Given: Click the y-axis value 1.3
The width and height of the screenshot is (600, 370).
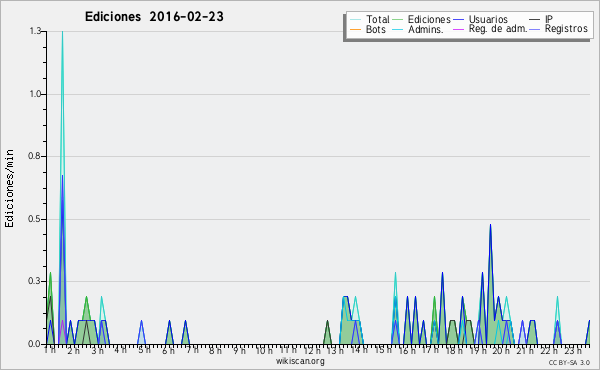Looking at the screenshot, I should pyautogui.click(x=35, y=31).
